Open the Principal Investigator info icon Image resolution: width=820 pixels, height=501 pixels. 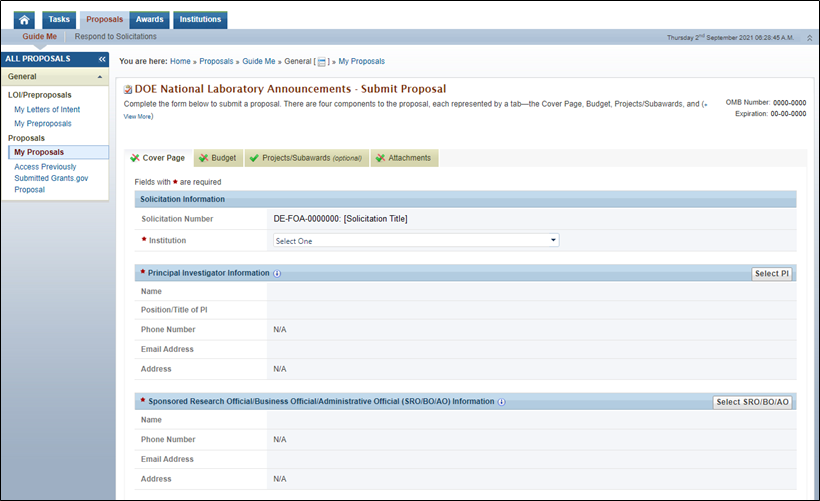(x=277, y=274)
